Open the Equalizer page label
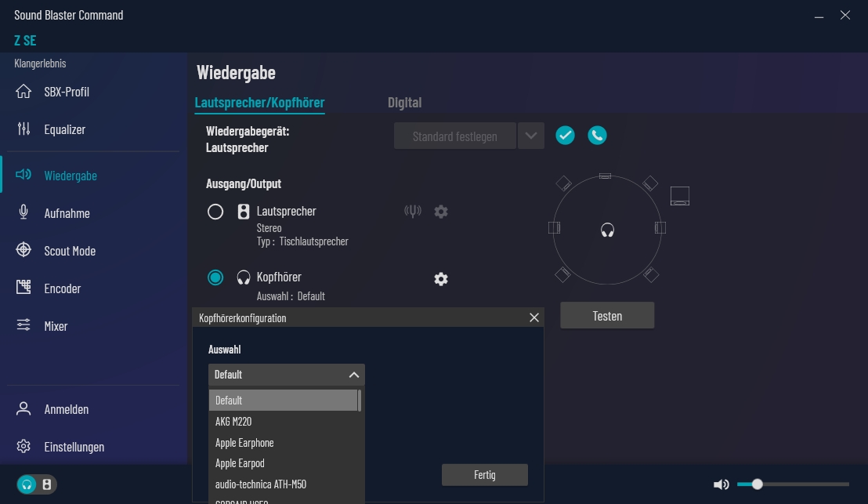The width and height of the screenshot is (868, 504). (x=65, y=129)
